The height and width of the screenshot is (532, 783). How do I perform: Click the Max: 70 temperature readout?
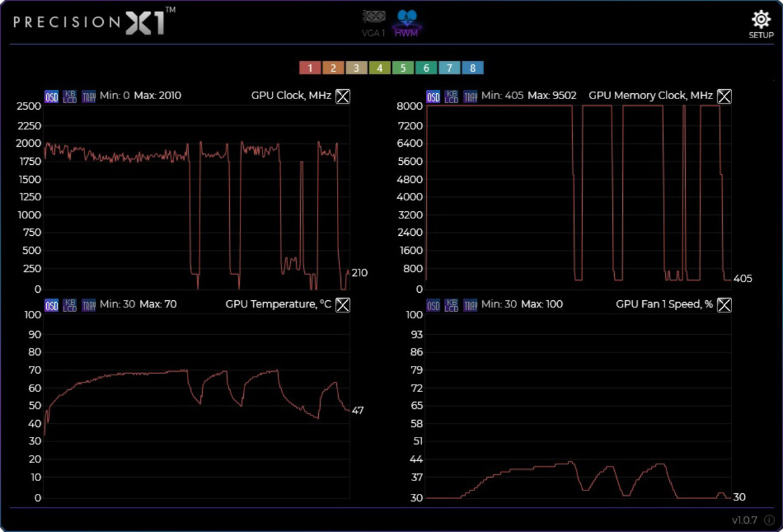click(x=158, y=304)
